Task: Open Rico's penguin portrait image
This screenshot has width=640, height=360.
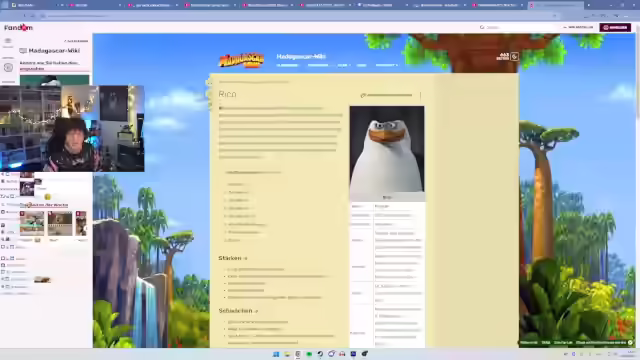Action: 387,149
